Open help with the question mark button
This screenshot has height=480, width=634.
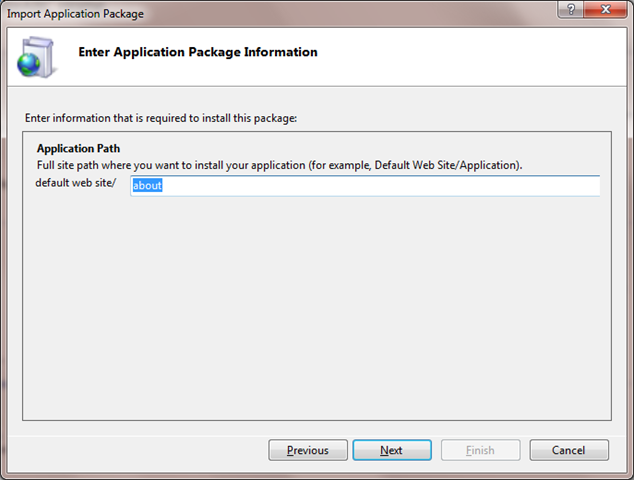570,9
